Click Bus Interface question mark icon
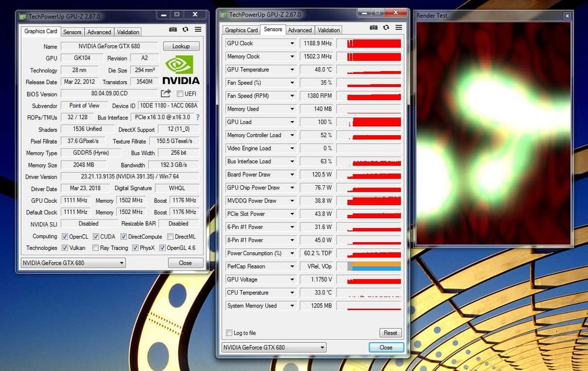588x371 pixels. [x=198, y=117]
